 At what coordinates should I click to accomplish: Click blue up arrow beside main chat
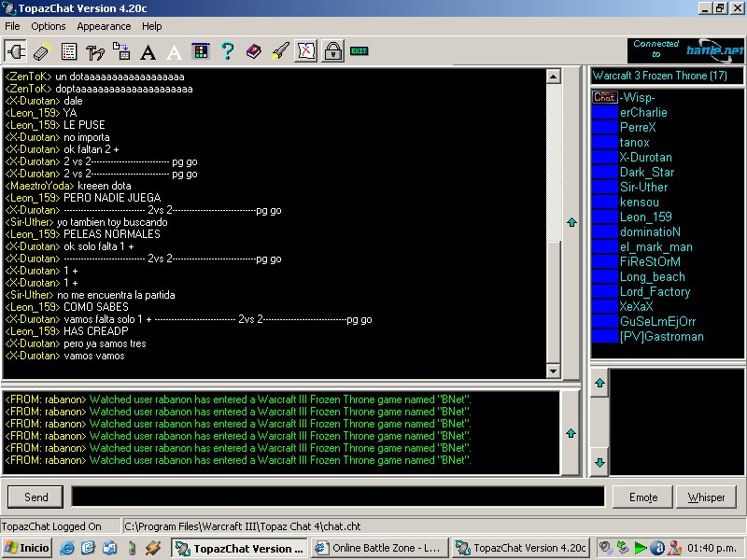[571, 222]
